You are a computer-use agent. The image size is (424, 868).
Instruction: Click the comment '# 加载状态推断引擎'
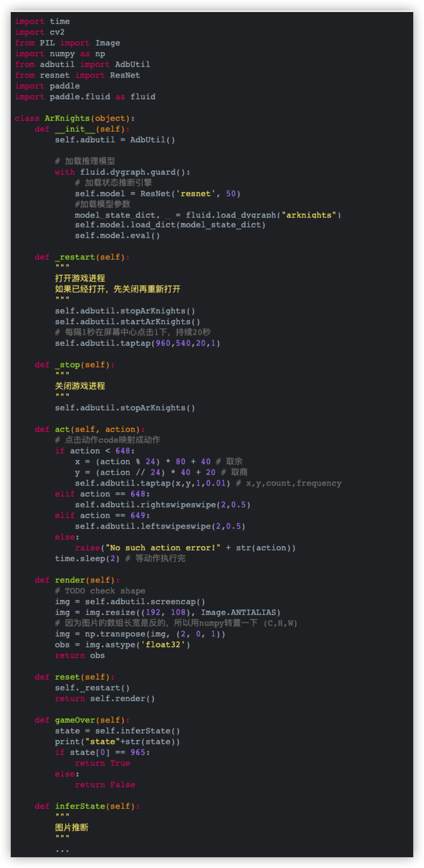pos(114,183)
